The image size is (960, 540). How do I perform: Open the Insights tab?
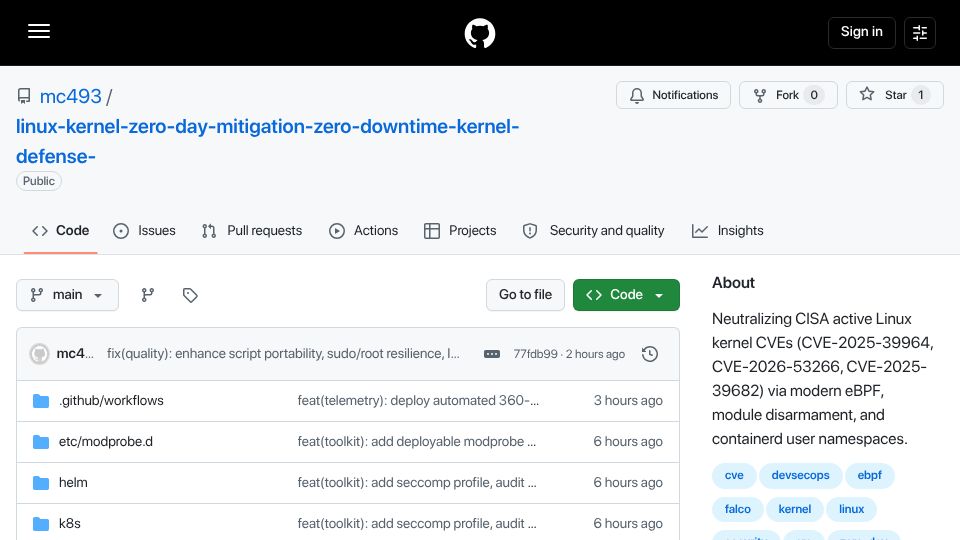tap(727, 231)
